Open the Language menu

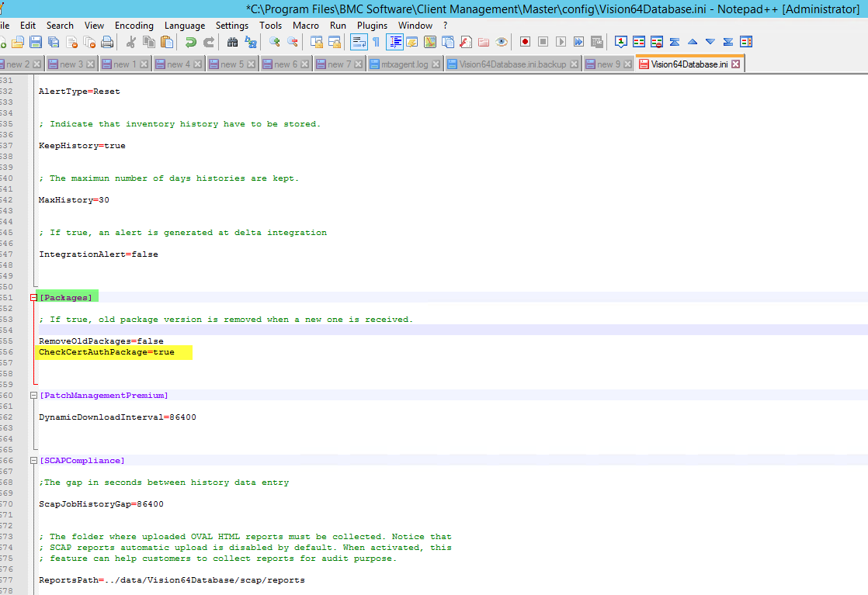(184, 26)
